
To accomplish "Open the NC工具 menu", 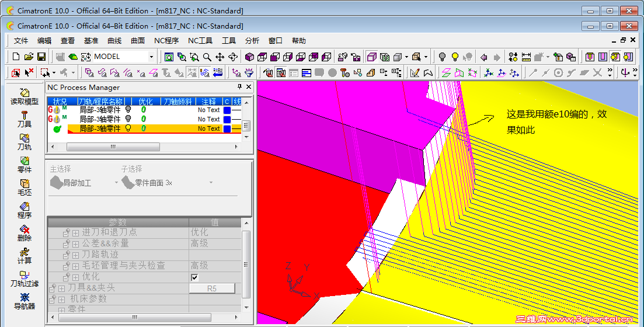I will pos(200,41).
